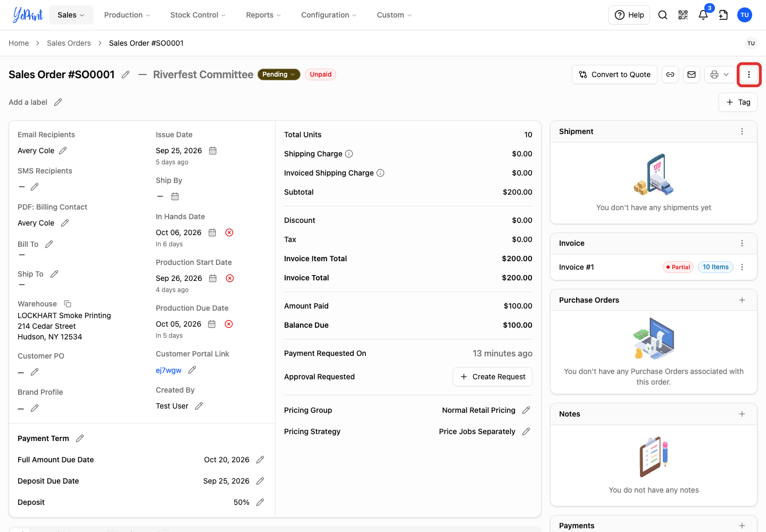
Task: Open the Custom menu
Action: (x=394, y=15)
